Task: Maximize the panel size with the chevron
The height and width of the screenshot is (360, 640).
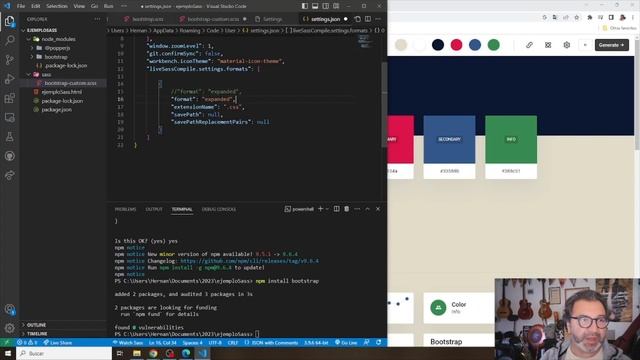Action: click(x=367, y=209)
